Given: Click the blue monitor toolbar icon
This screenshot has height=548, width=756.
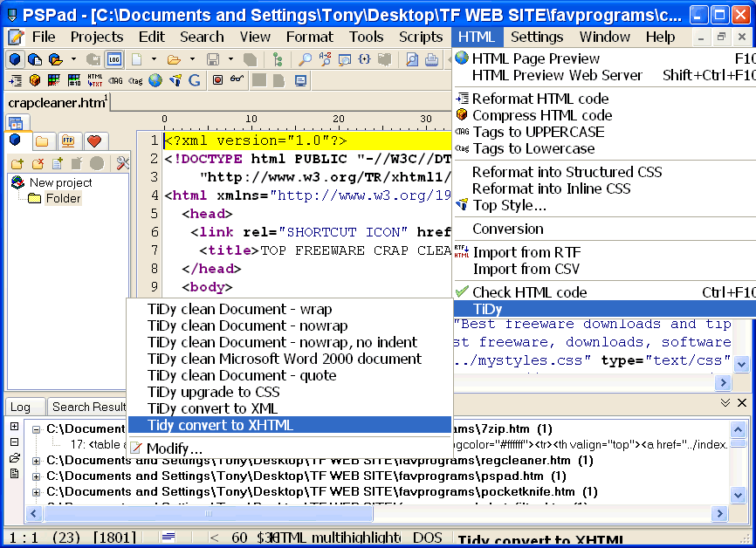Looking at the screenshot, I should (300, 80).
